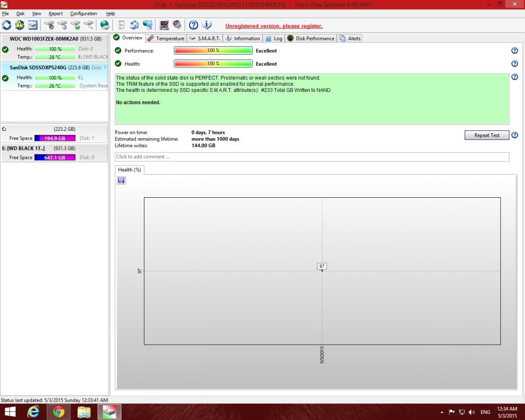Click the Repeat Test button
Image resolution: width=525 pixels, height=420 pixels.
(487, 135)
